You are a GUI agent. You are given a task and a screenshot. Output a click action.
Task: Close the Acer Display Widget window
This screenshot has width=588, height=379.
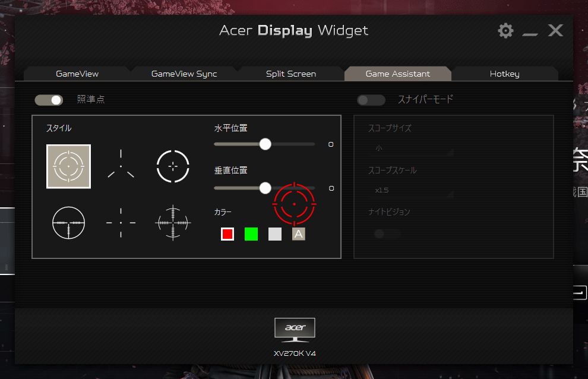[x=555, y=30]
